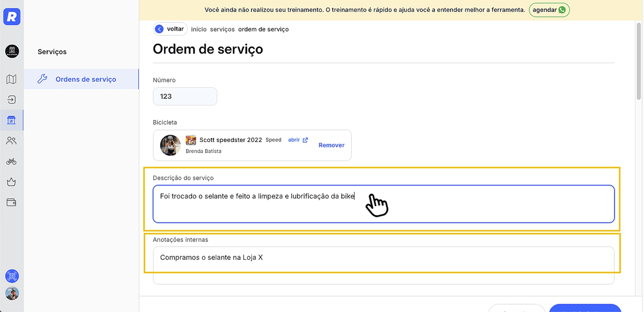Go to início breadcrumb
644x312 pixels.
pyautogui.click(x=199, y=29)
